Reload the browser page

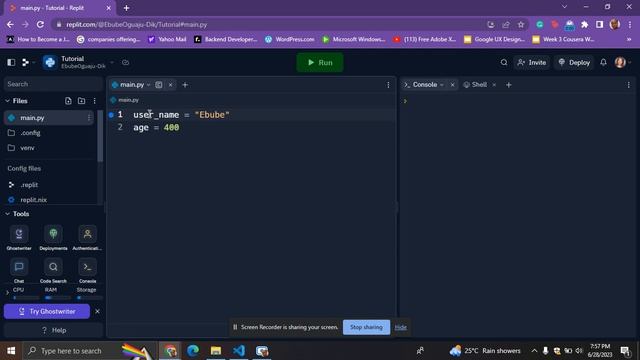(x=40, y=24)
